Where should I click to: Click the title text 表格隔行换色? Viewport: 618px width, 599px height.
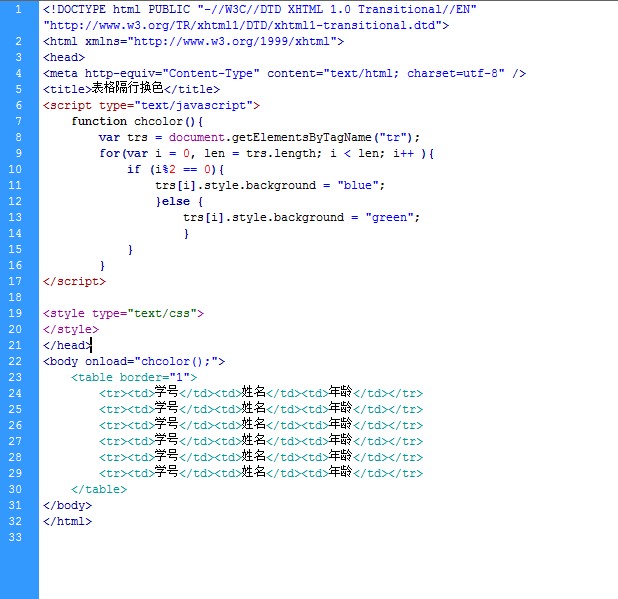tap(127, 88)
